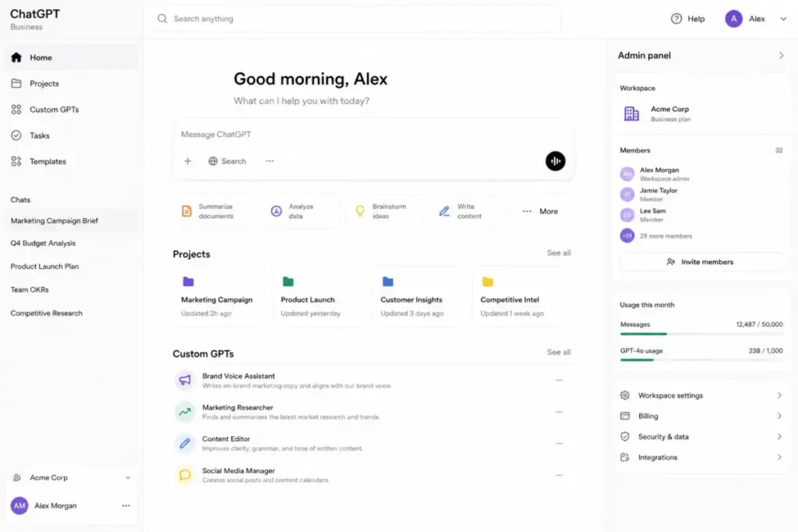Image resolution: width=798 pixels, height=532 pixels.
Task: Select Alex Morgan workspace admin entry
Action: tap(656, 174)
